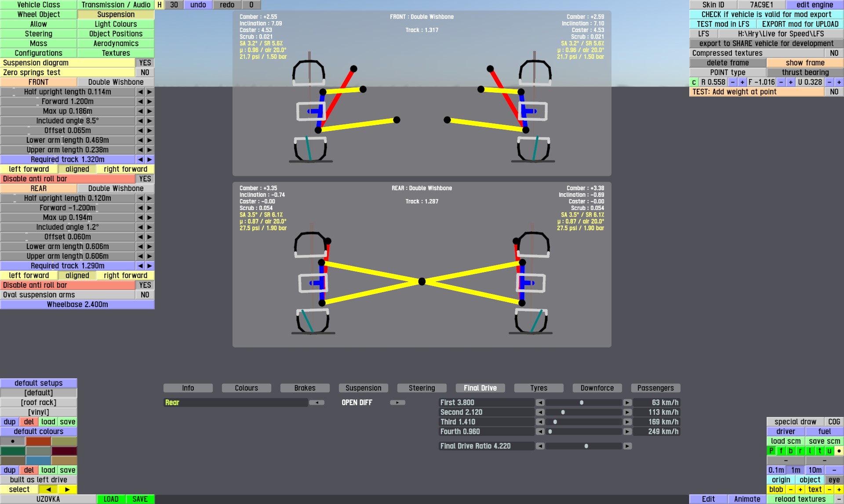This screenshot has width=844, height=504.
Task: Cycle differential type forward from OPEN DIFF
Action: tap(397, 402)
